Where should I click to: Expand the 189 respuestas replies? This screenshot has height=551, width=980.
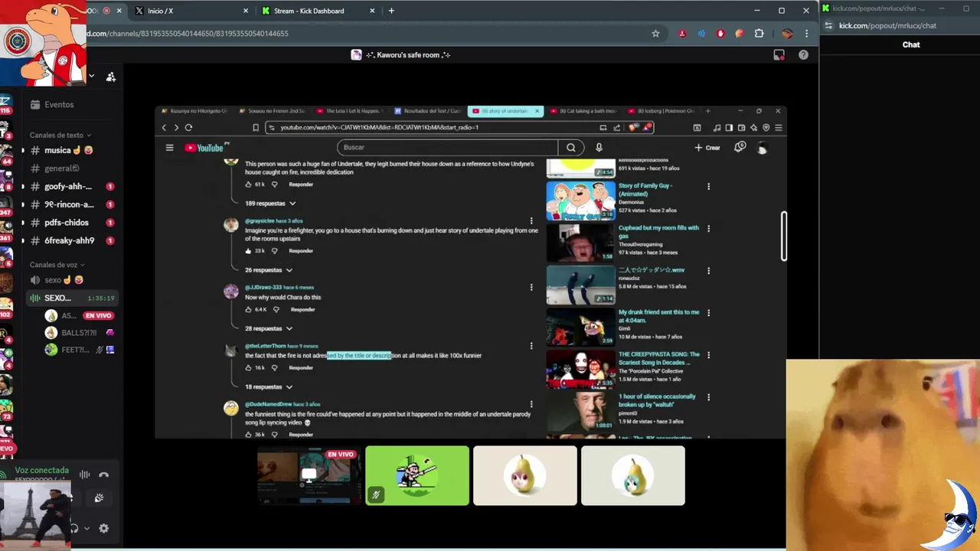tap(270, 204)
